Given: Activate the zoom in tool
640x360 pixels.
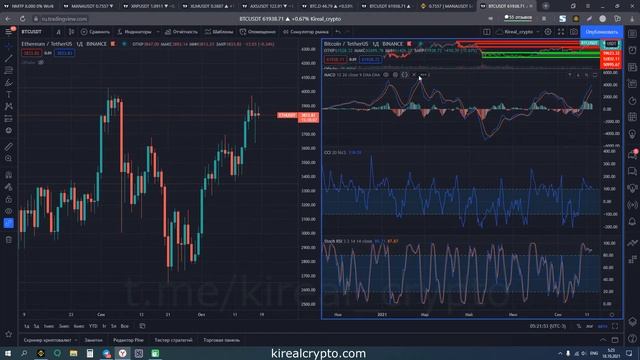Looking at the screenshot, I should click(9, 158).
